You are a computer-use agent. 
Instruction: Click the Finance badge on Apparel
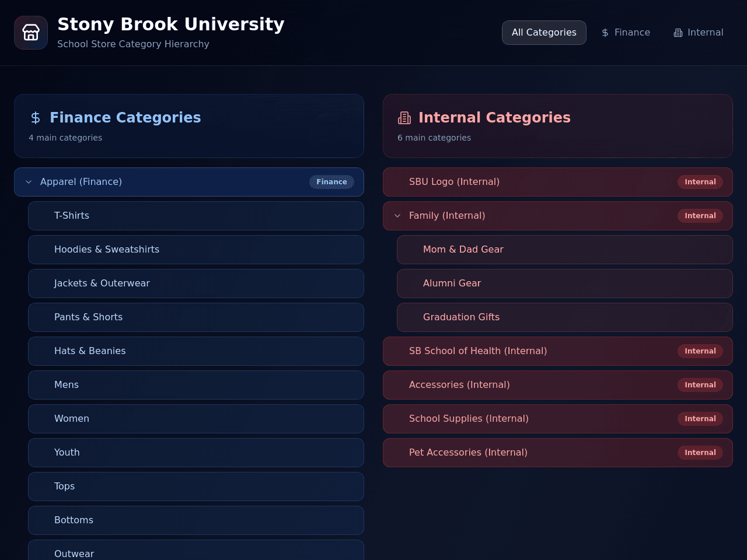click(331, 182)
